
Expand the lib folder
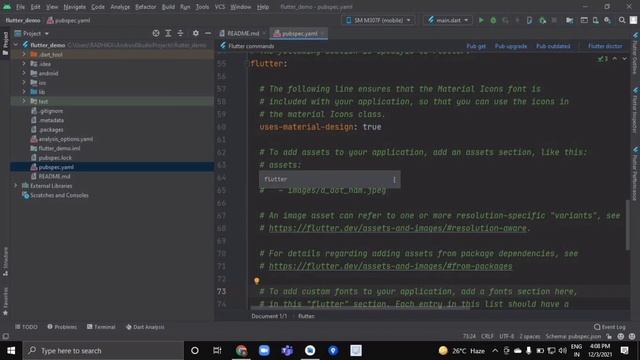24,92
